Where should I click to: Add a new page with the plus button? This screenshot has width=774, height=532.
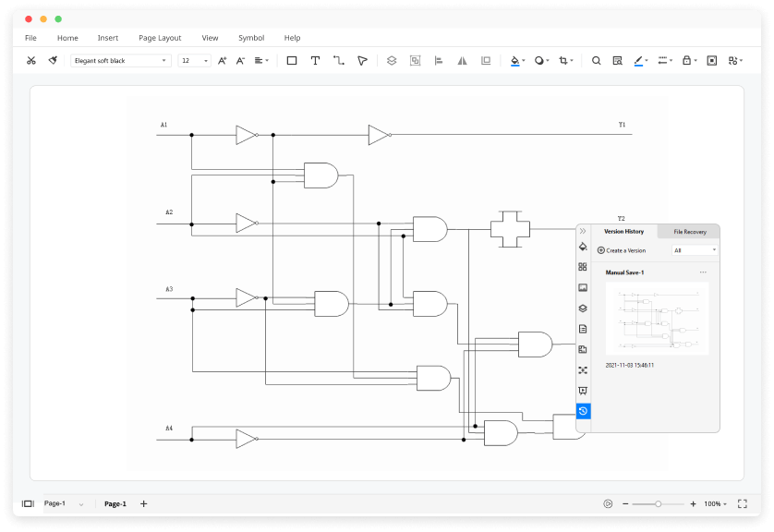(143, 503)
